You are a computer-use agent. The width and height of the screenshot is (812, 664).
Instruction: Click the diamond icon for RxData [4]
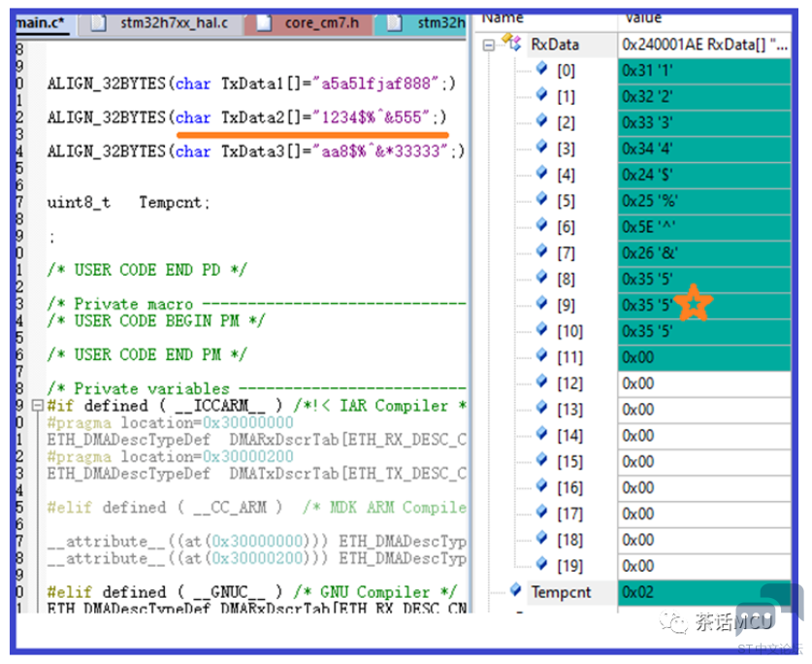click(541, 172)
